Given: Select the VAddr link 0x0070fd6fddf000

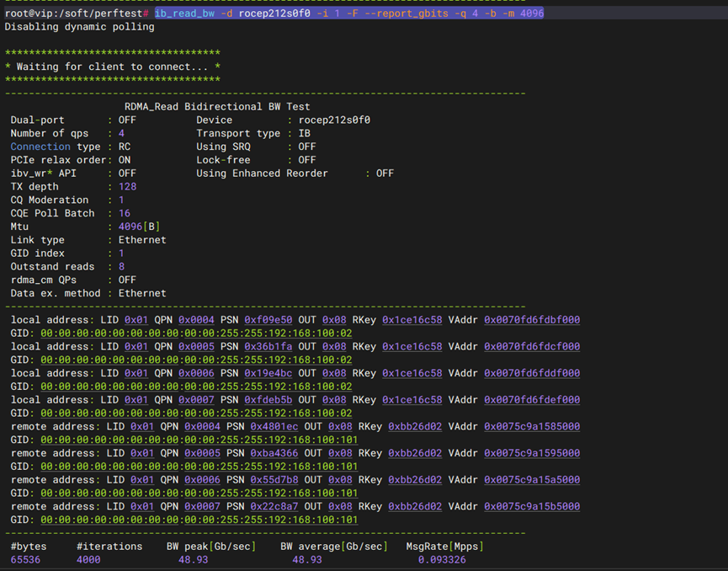Looking at the screenshot, I should pyautogui.click(x=531, y=373).
